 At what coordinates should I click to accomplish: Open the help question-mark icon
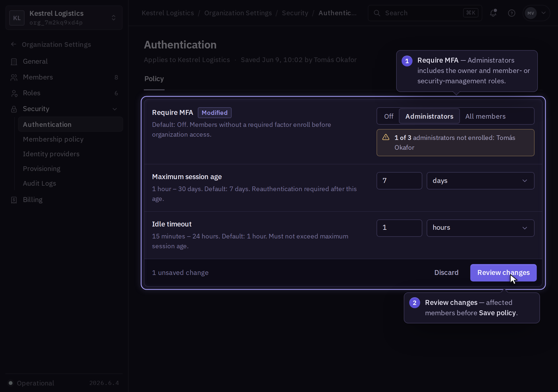pyautogui.click(x=511, y=13)
